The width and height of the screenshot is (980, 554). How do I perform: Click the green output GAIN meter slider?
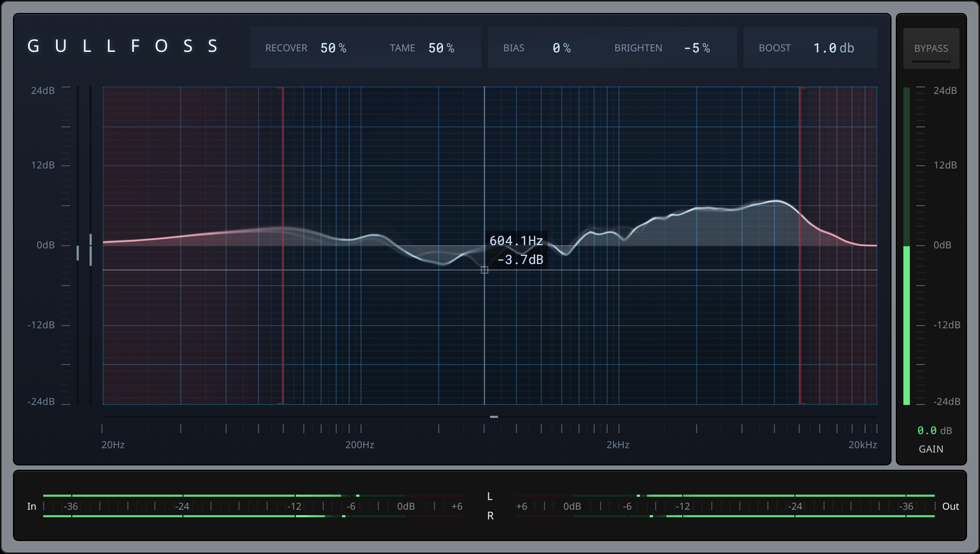click(x=907, y=246)
